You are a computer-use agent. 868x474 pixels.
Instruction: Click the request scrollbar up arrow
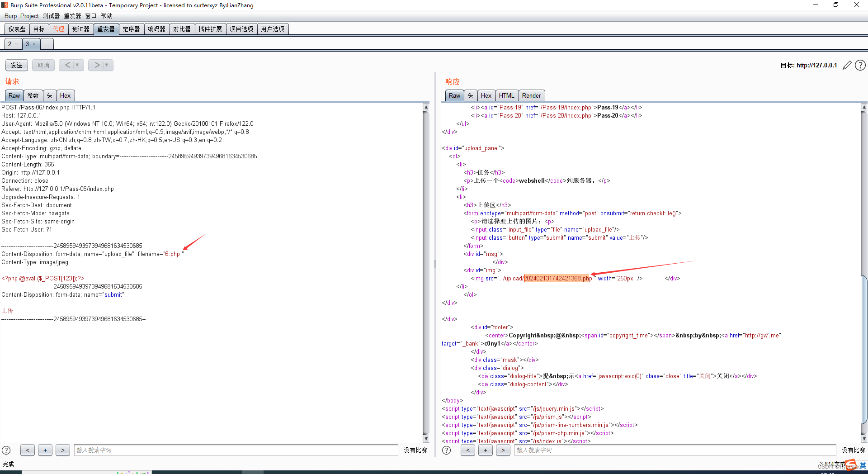pyautogui.click(x=426, y=107)
